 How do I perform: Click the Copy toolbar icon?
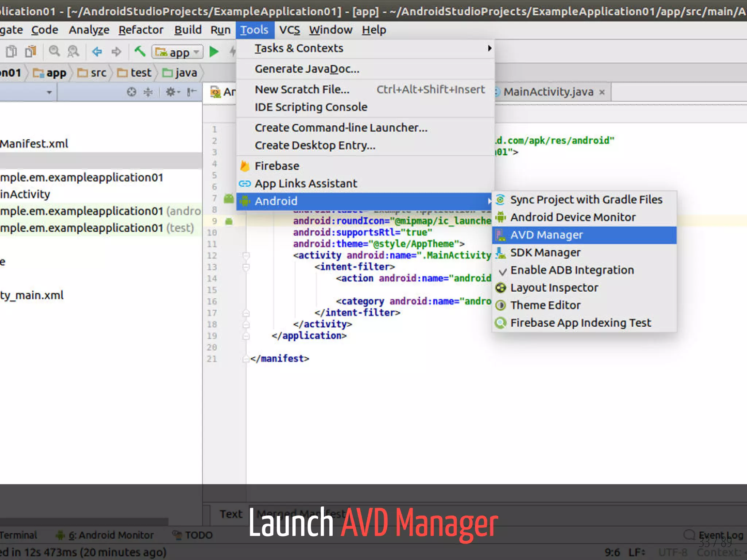11,51
